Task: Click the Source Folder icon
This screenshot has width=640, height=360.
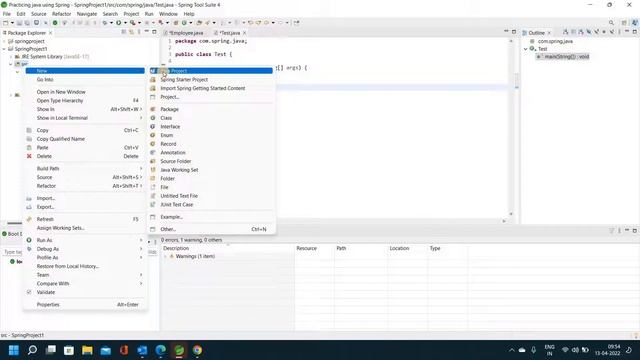Action: (153, 161)
